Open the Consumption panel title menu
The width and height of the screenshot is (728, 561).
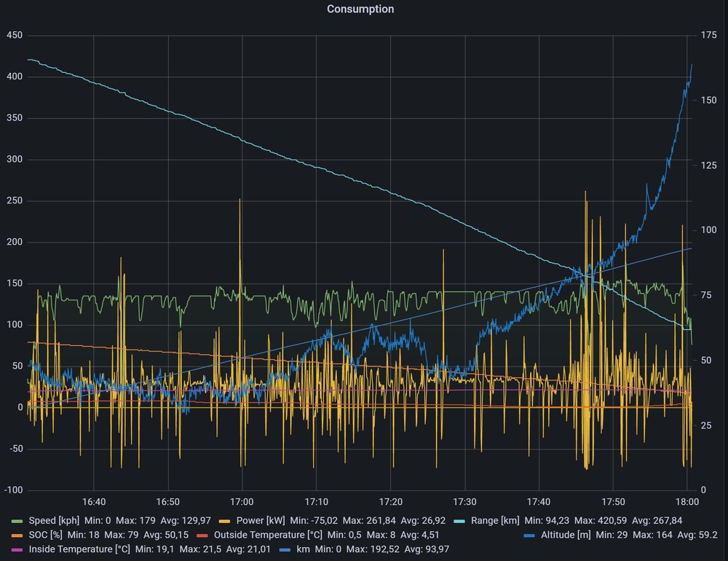[x=360, y=9]
